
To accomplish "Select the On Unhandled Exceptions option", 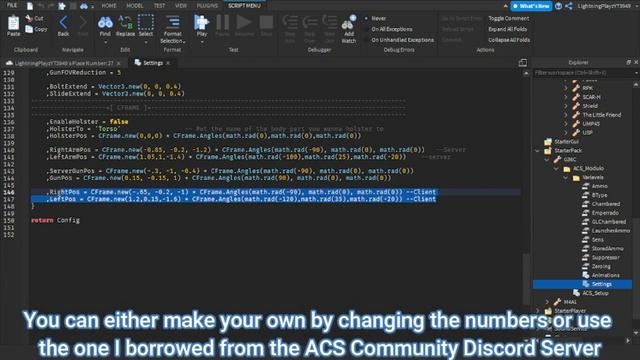I will 402,40.
